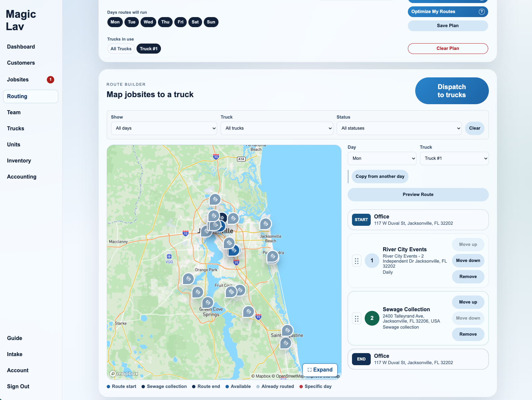Screen dimensions: 532x400
Task: Select the All Trucks chip
Action: coord(121,49)
